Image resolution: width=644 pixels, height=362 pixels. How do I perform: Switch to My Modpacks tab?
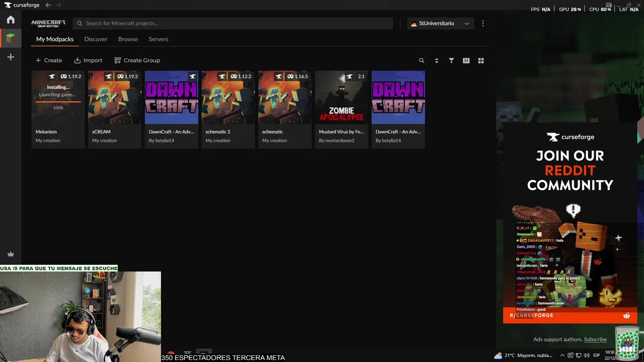(55, 39)
